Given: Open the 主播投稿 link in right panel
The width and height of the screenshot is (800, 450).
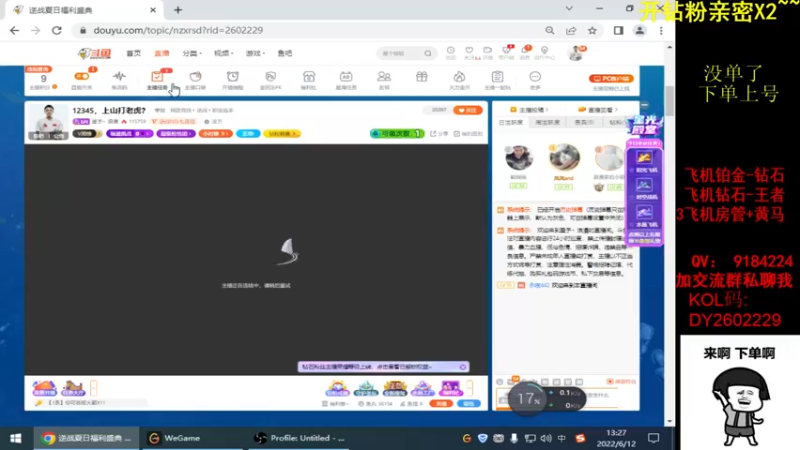Looking at the screenshot, I should pos(530,110).
